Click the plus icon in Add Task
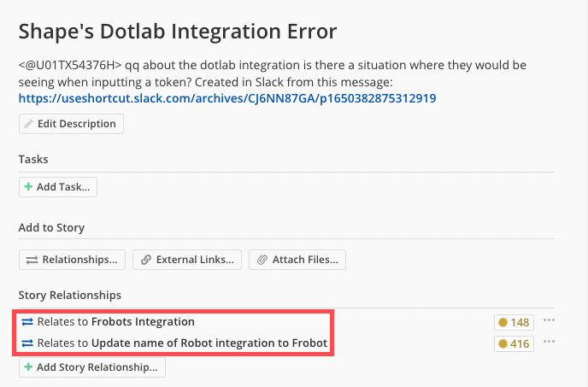588x387 pixels. pyautogui.click(x=28, y=187)
